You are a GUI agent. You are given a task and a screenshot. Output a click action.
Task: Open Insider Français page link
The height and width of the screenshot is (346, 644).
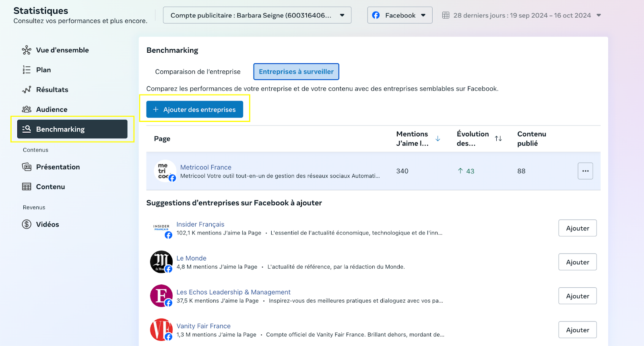pos(200,224)
